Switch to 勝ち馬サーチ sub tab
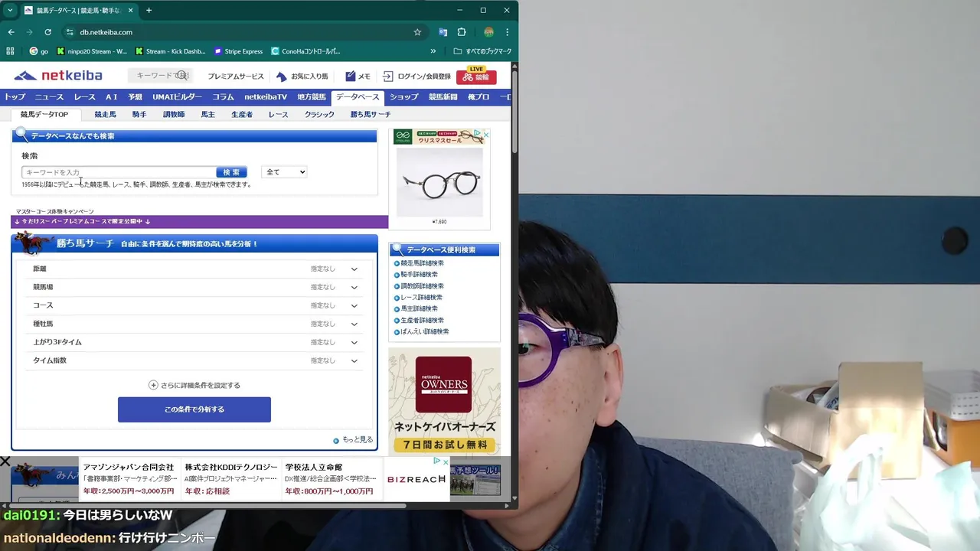The image size is (980, 551). coord(371,114)
